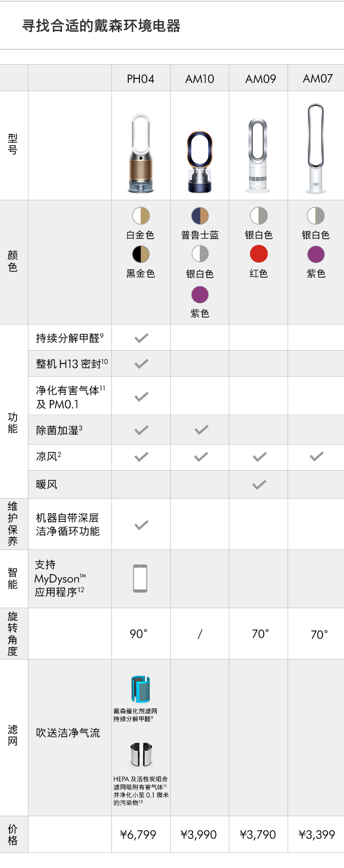Click the PH04 purifier humidifier product image

(x=141, y=154)
